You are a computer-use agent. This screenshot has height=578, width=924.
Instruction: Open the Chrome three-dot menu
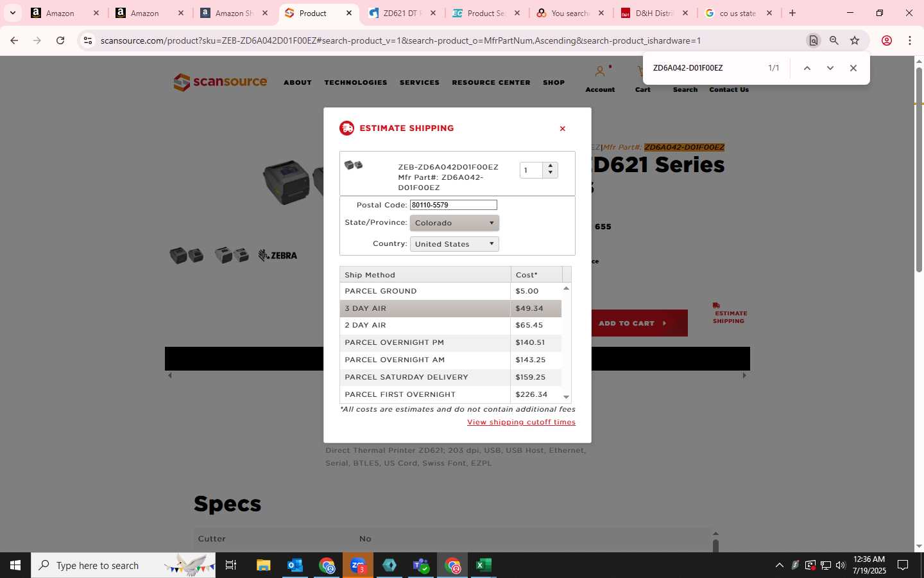click(910, 40)
